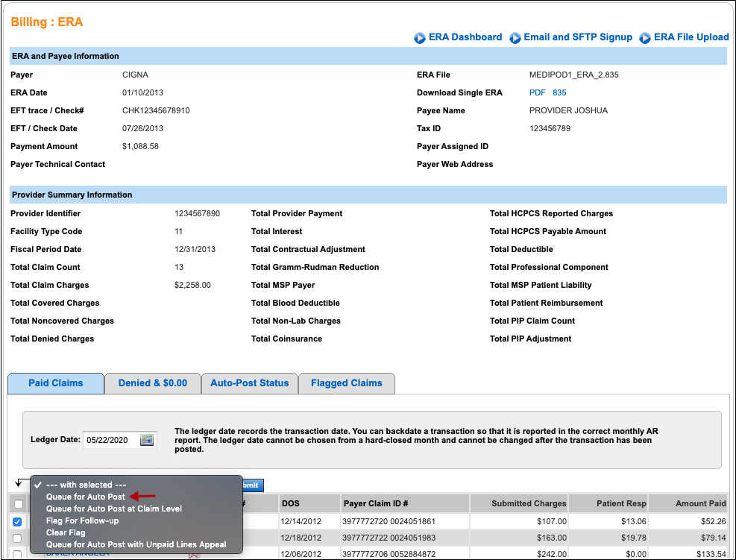
Task: Click the provider identifier 1234567890
Action: (197, 213)
